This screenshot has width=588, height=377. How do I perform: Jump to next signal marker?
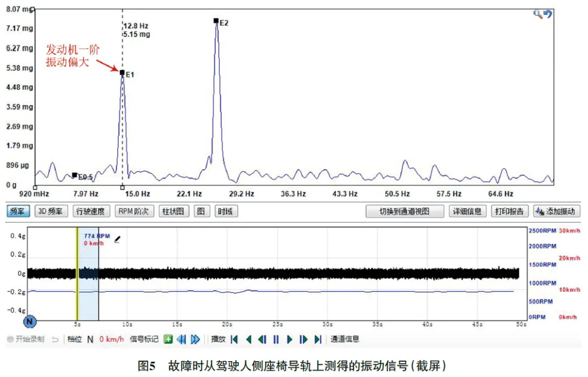point(195,339)
